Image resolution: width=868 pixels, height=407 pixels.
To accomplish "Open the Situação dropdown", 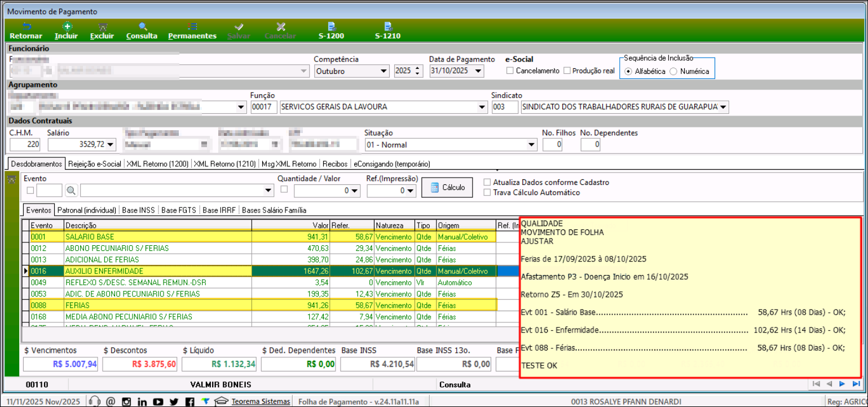I will point(531,145).
